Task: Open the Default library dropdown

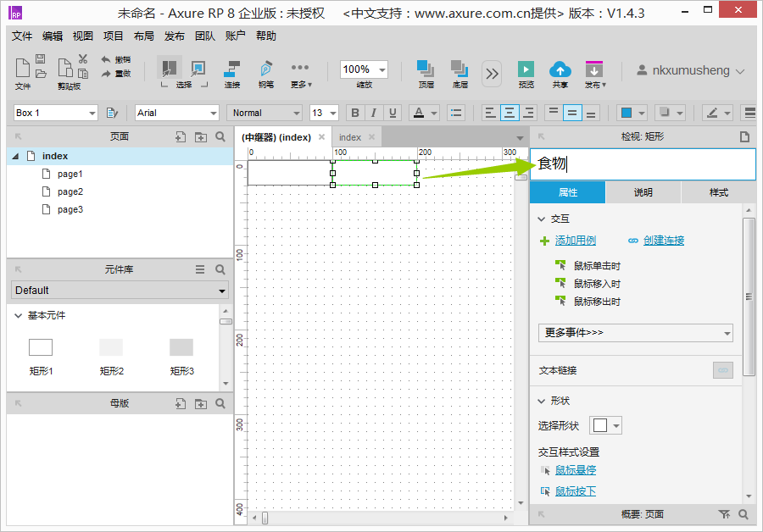Action: (120, 291)
